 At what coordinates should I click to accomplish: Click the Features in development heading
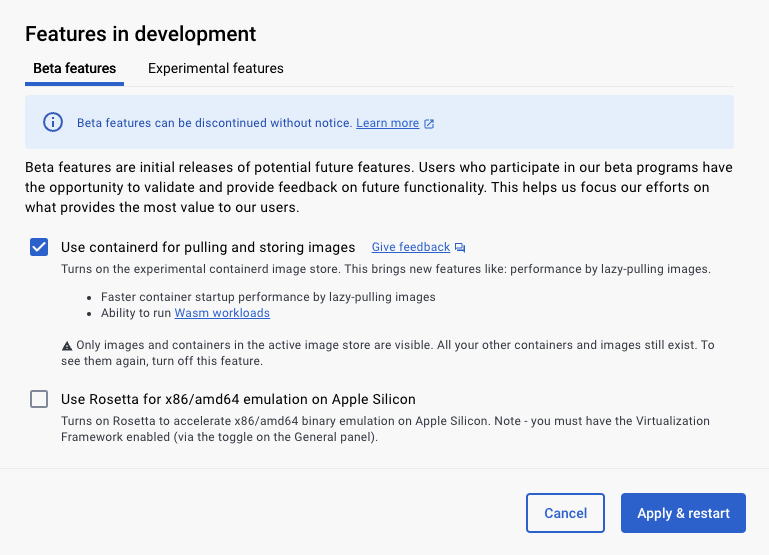tap(141, 34)
